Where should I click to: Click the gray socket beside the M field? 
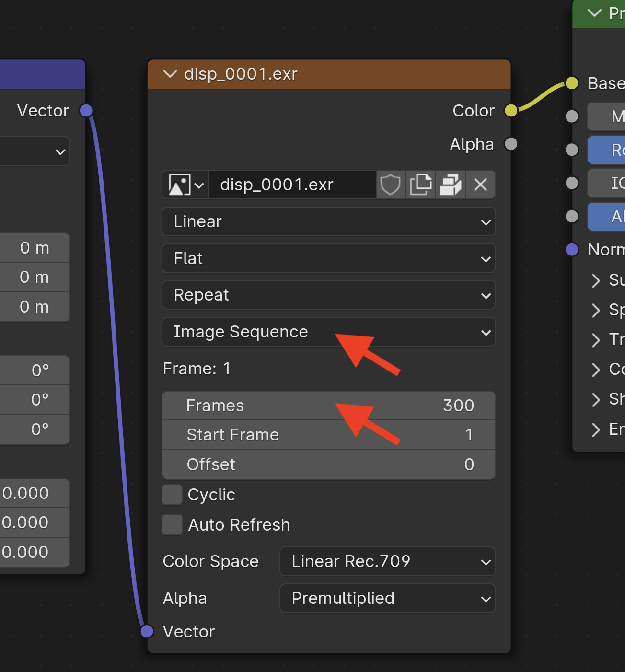pyautogui.click(x=572, y=116)
